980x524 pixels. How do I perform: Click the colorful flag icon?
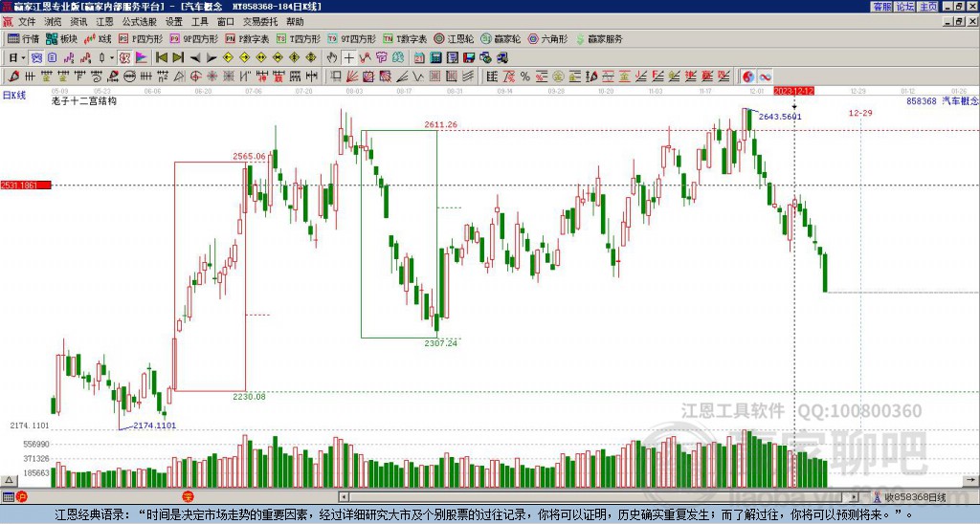[142, 57]
